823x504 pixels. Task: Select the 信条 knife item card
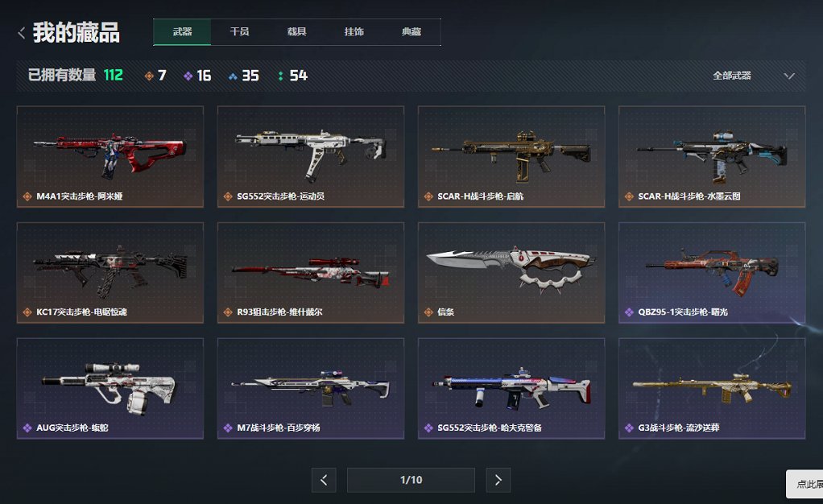pyautogui.click(x=511, y=272)
